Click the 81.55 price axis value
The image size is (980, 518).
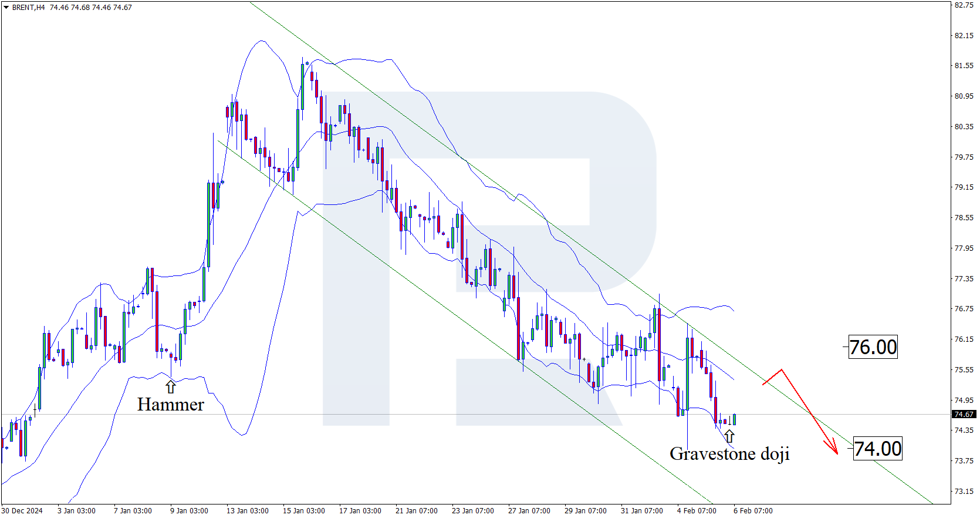964,66
